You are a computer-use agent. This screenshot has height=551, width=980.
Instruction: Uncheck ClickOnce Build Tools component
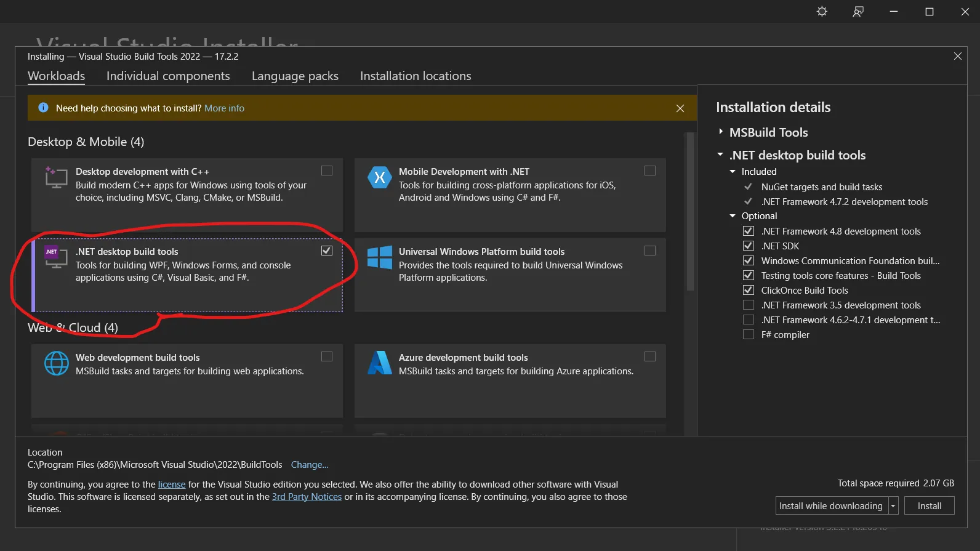point(749,290)
